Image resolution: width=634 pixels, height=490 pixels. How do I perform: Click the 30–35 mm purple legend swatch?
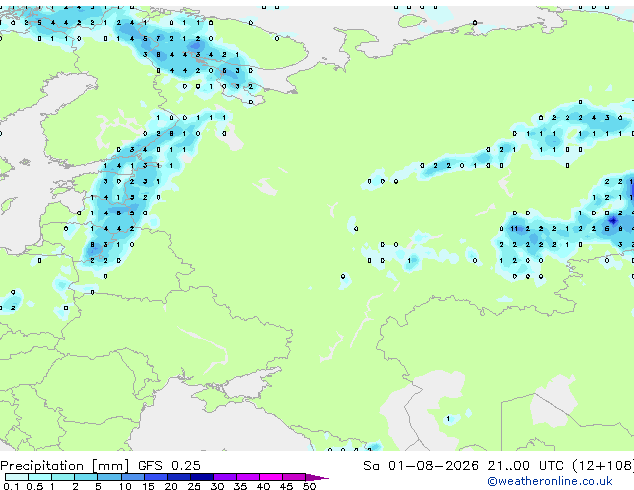225,477
